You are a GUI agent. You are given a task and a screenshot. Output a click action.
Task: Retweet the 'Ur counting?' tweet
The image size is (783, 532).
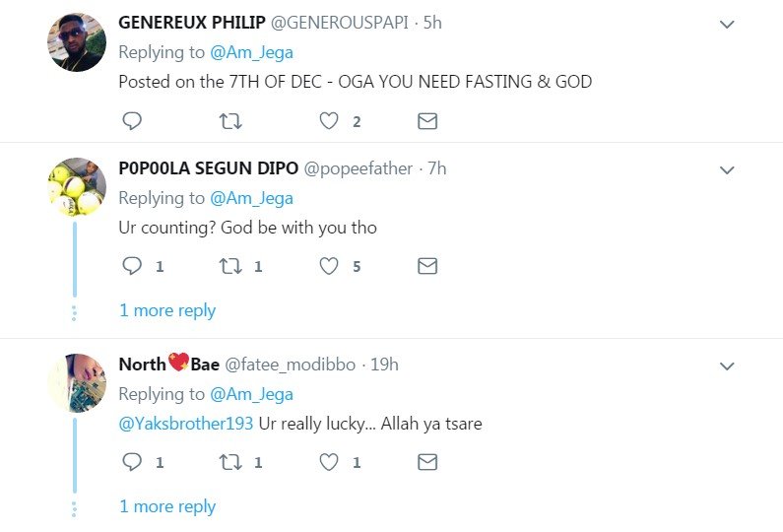click(x=230, y=266)
